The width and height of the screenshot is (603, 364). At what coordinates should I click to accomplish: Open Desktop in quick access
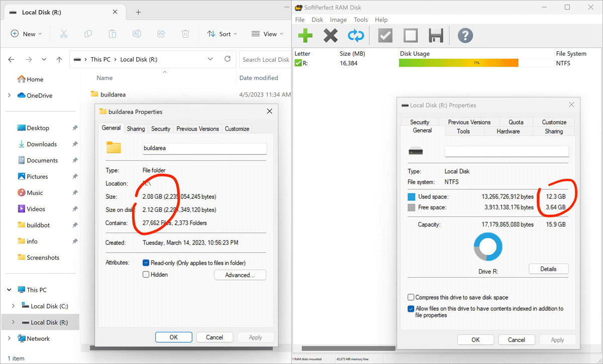(x=33, y=128)
